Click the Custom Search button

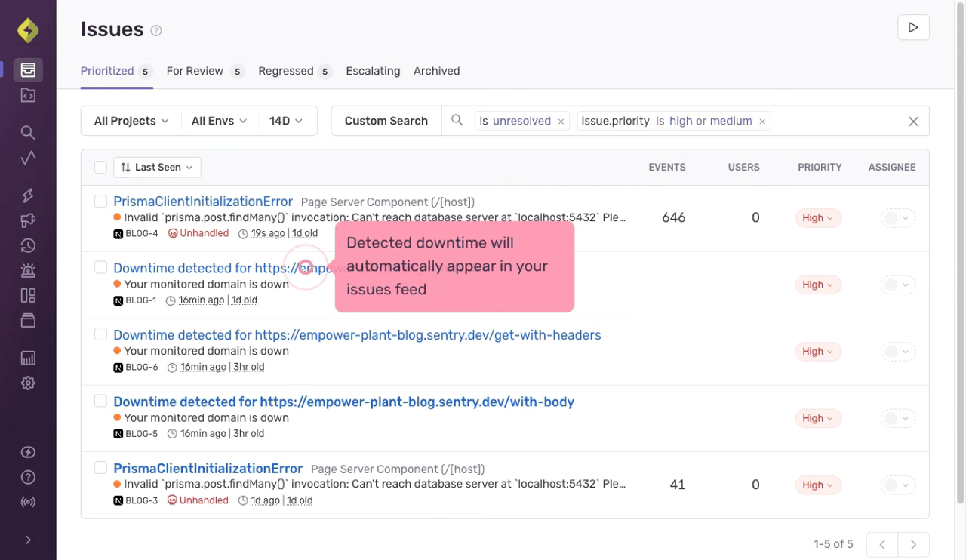pos(386,121)
